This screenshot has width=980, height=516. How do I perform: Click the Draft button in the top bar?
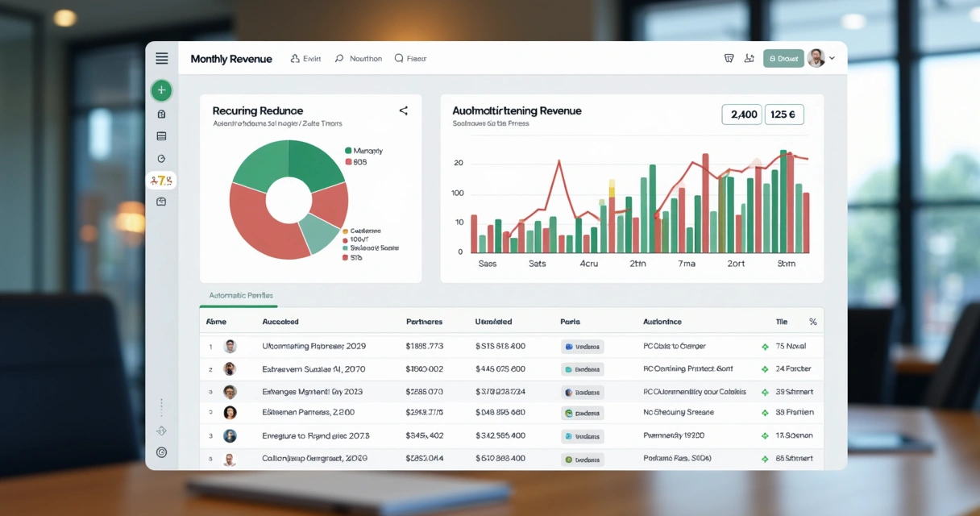coord(783,58)
